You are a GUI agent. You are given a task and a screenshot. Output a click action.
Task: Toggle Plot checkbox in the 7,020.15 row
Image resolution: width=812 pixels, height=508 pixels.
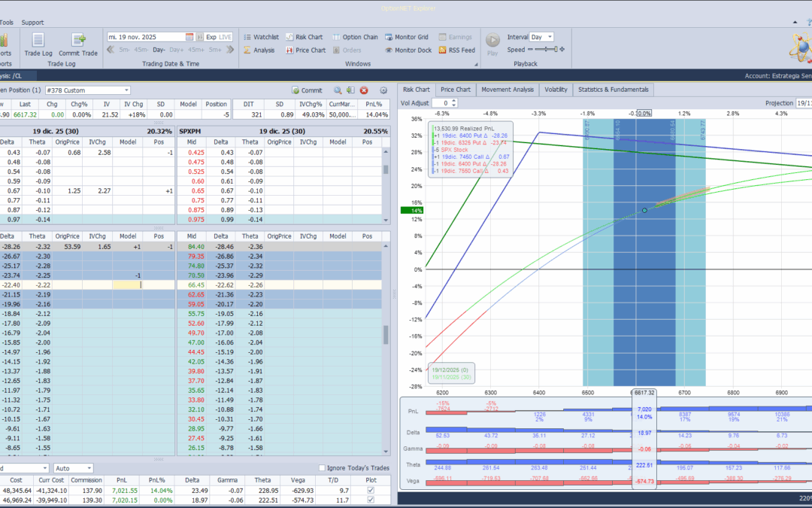coord(370,500)
